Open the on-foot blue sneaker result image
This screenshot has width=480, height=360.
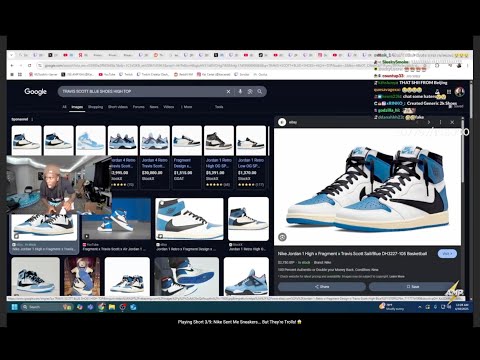(187, 277)
